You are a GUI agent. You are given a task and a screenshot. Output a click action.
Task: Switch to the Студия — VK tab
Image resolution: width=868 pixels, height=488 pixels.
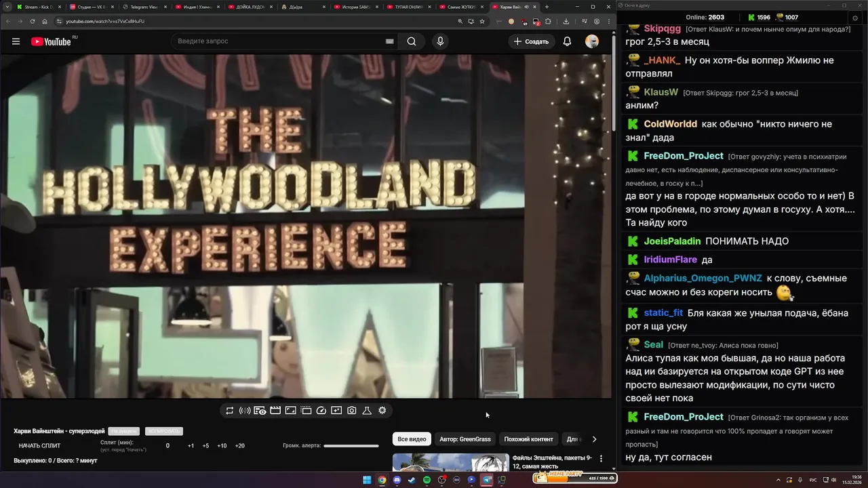coord(92,7)
